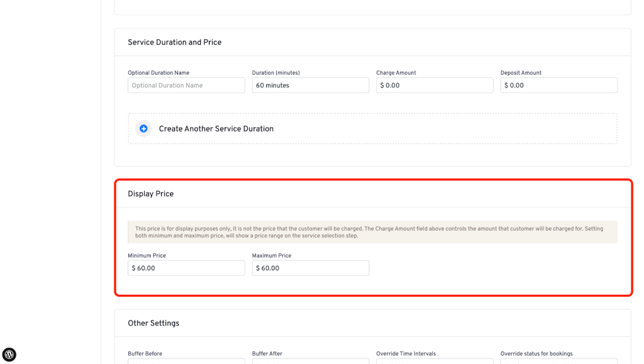Click the blue plus icon
The image size is (644, 364).
(x=143, y=129)
